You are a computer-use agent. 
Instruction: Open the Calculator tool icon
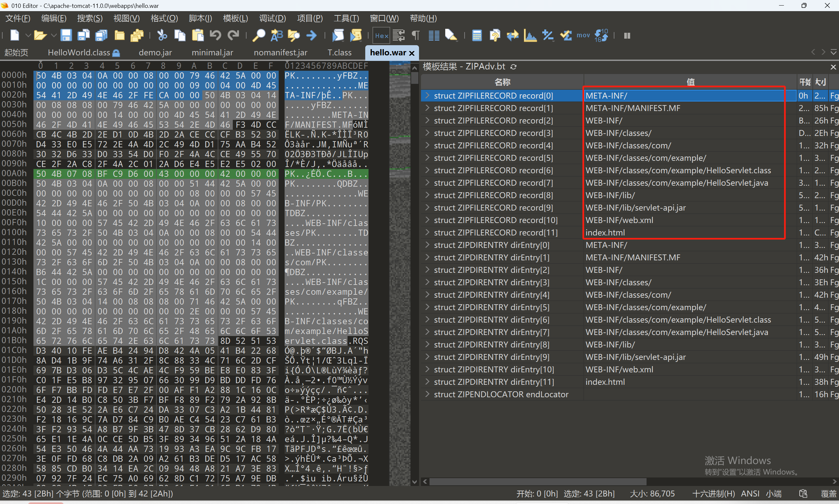(x=477, y=35)
